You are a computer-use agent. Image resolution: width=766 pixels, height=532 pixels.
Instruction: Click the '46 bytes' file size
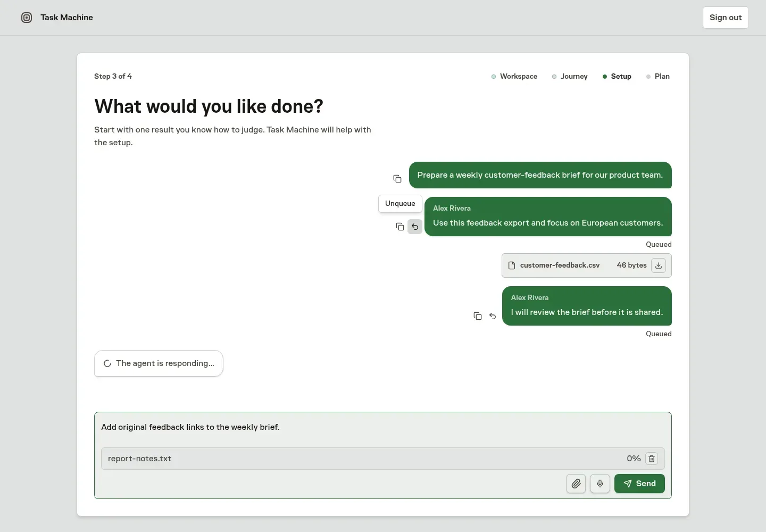pyautogui.click(x=631, y=265)
